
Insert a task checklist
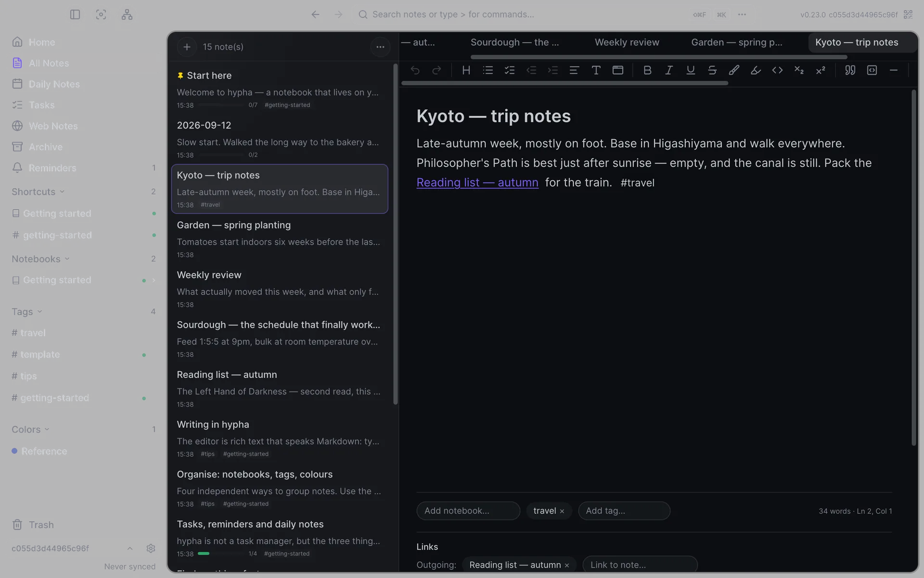[510, 70]
